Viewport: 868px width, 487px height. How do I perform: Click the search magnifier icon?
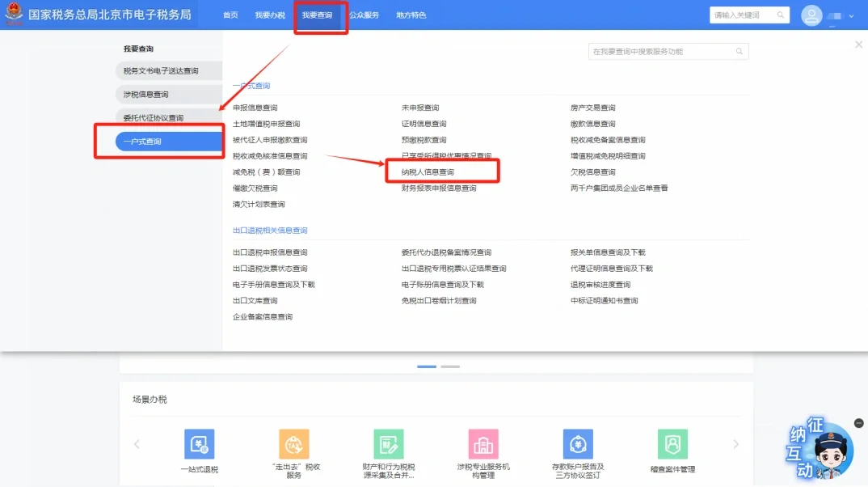click(779, 15)
